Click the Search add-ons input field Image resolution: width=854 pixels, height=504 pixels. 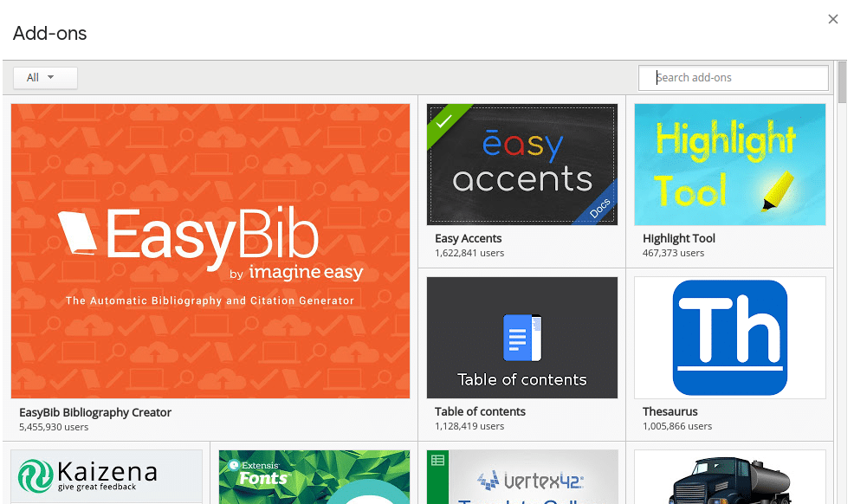[x=733, y=78]
